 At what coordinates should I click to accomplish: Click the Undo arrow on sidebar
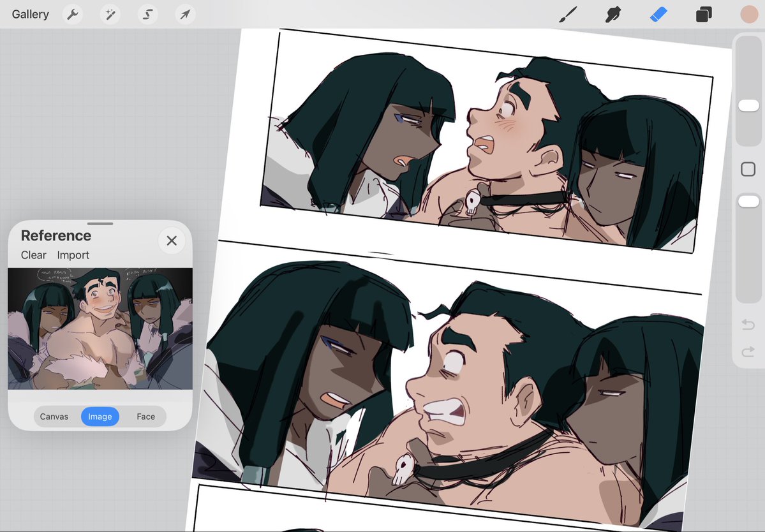pyautogui.click(x=748, y=324)
